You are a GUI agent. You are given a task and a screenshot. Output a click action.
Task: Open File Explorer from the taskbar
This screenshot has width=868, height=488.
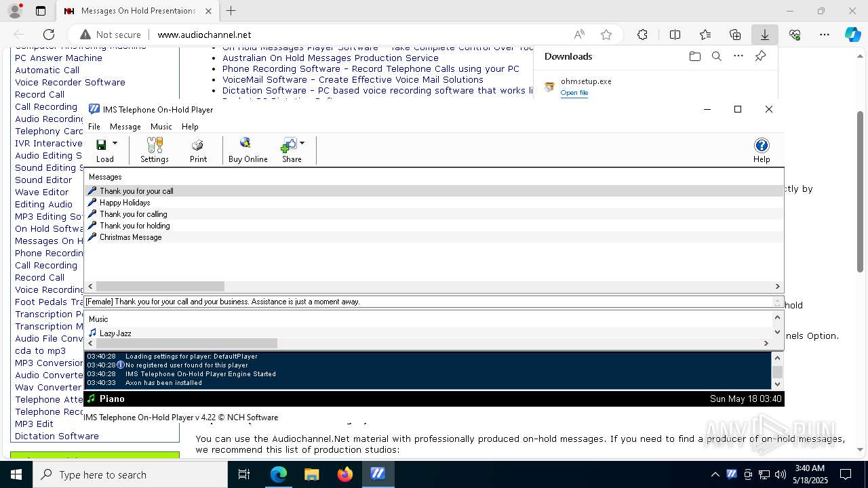311,474
